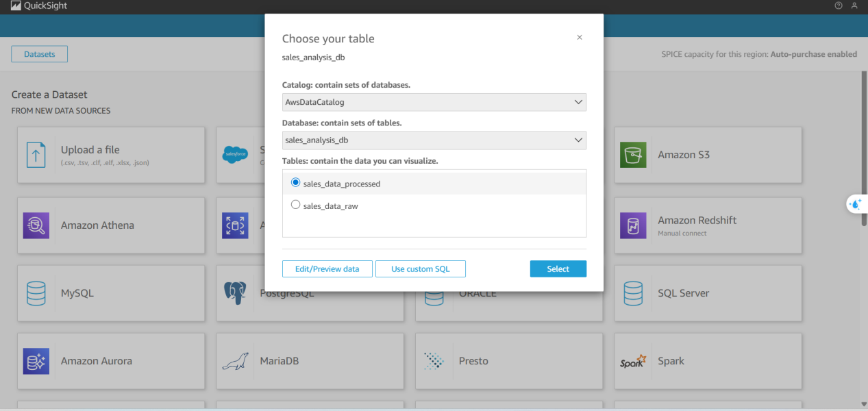Open the user account profile icon
This screenshot has width=868, height=411.
tap(854, 5)
